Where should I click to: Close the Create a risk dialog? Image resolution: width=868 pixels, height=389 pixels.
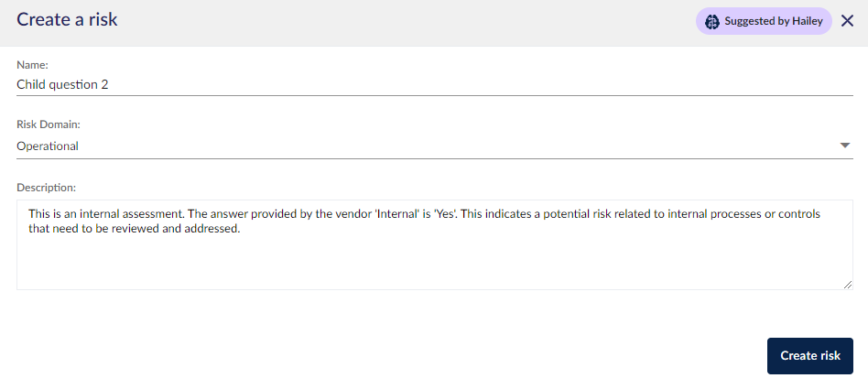[847, 21]
